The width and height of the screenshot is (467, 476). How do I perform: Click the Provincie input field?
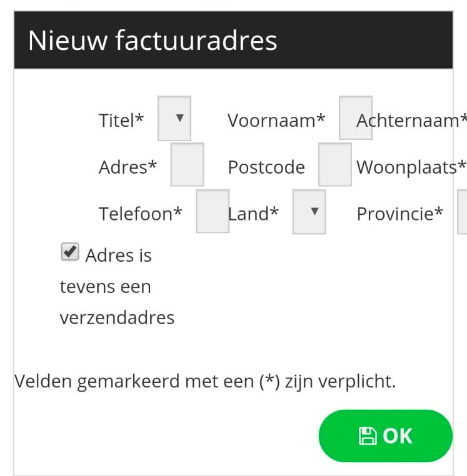[x=463, y=212]
